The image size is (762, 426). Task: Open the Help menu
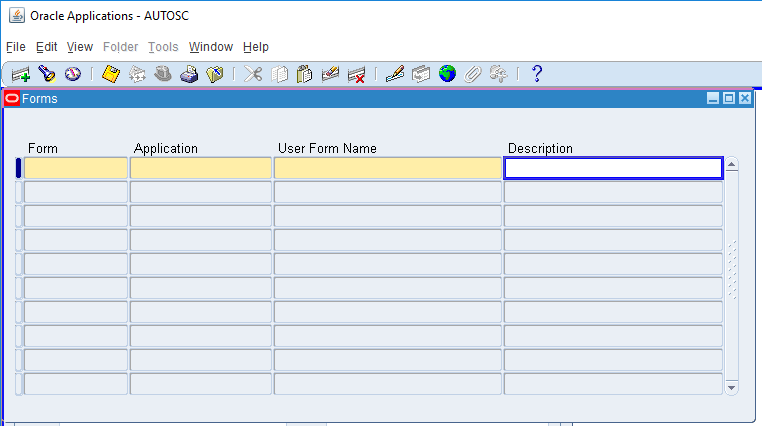click(x=256, y=47)
